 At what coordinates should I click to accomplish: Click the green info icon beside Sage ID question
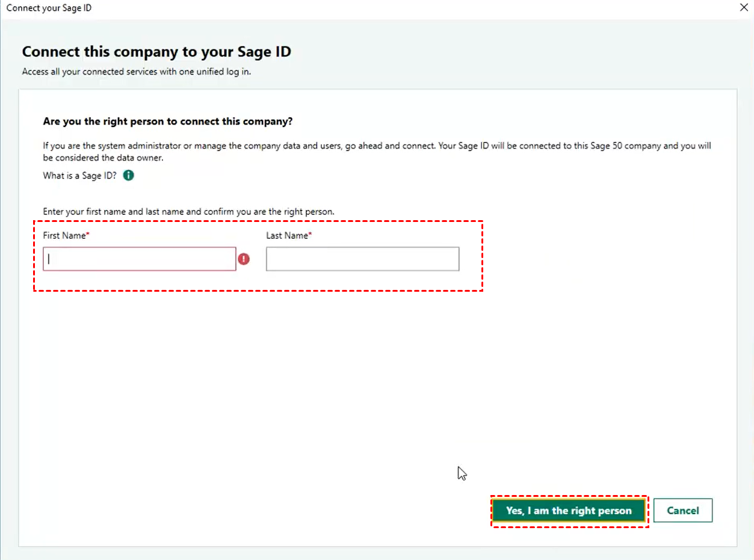click(128, 176)
